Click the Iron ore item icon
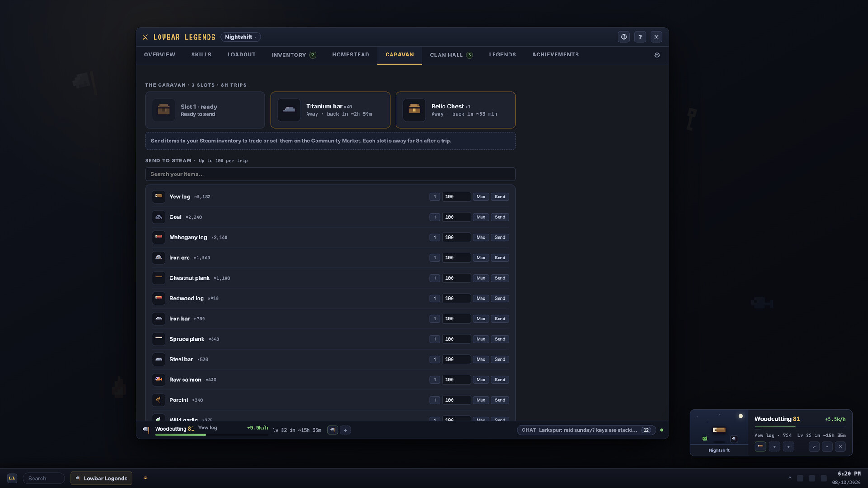The height and width of the screenshot is (488, 868). click(159, 258)
